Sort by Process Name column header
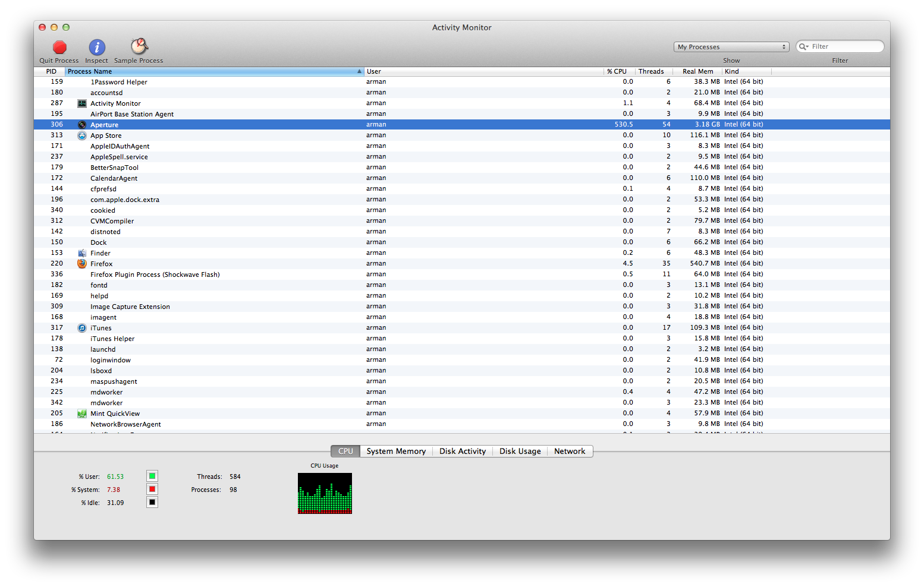 coord(214,71)
